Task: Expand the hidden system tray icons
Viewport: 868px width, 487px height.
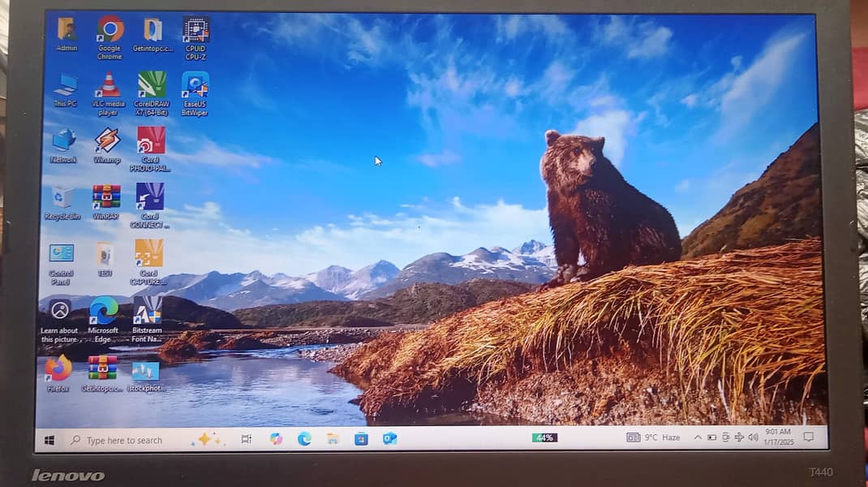Action: [x=698, y=437]
